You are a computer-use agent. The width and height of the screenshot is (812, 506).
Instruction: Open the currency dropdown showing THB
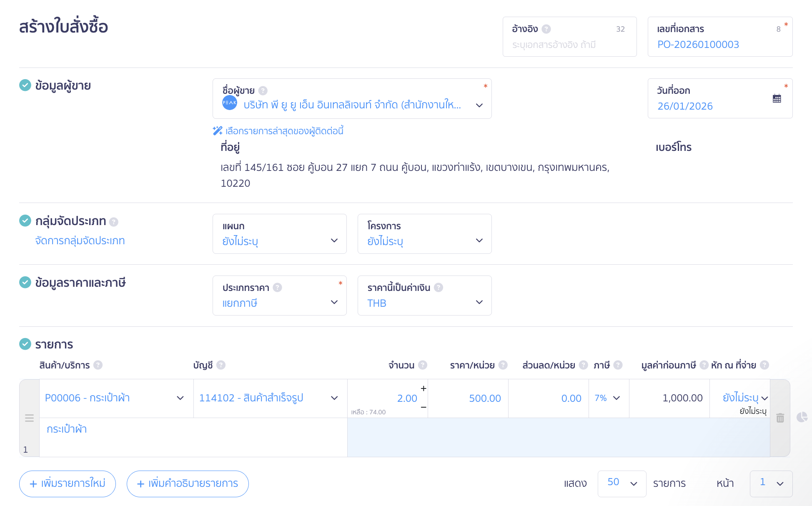[424, 302]
